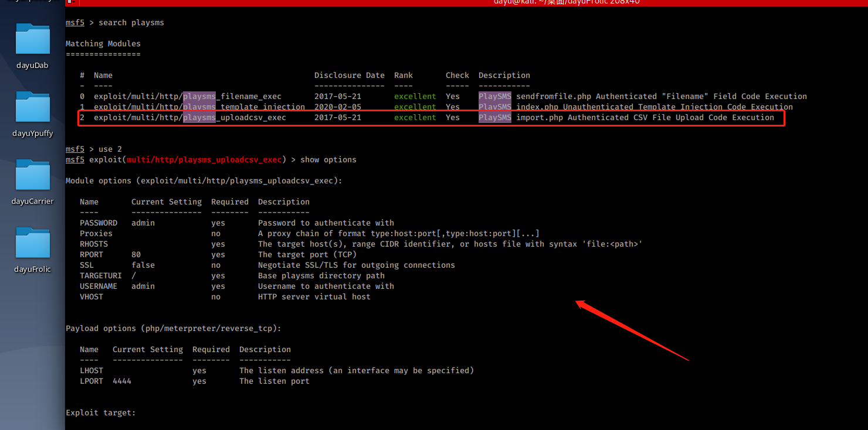
Task: Open the dayuYpuffy desktop folder
Action: [32, 107]
